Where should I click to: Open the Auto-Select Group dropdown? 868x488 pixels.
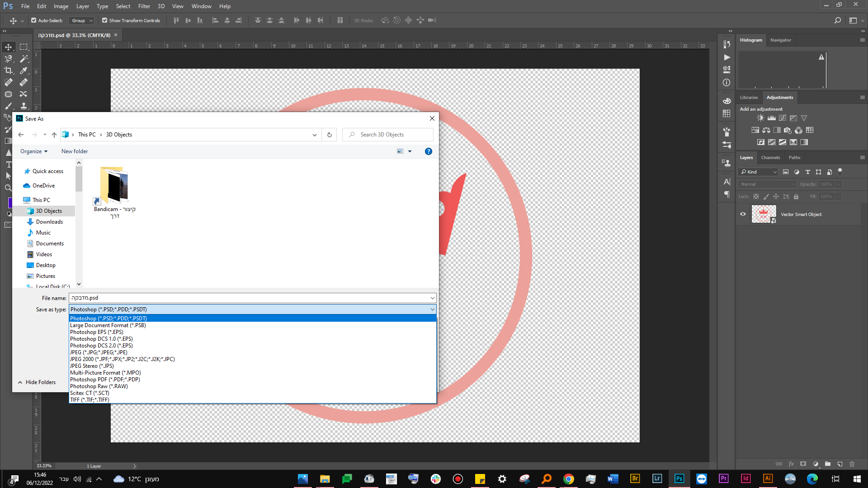pyautogui.click(x=82, y=20)
